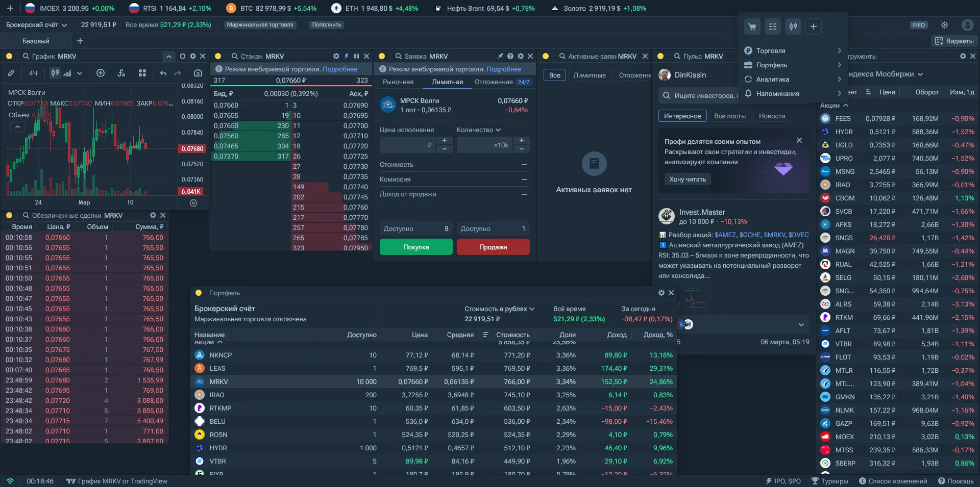Open help in the Заявка MRKV widget
The image size is (980, 487).
tap(510, 56)
